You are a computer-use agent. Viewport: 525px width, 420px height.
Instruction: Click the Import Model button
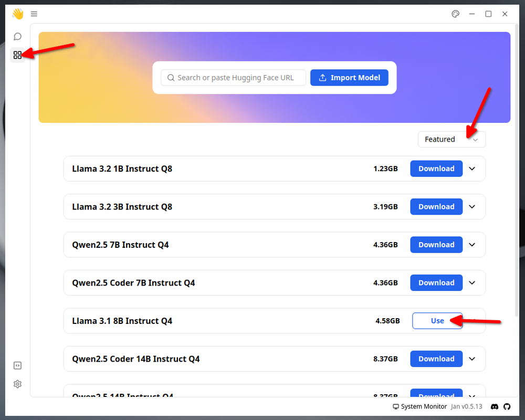pos(349,78)
